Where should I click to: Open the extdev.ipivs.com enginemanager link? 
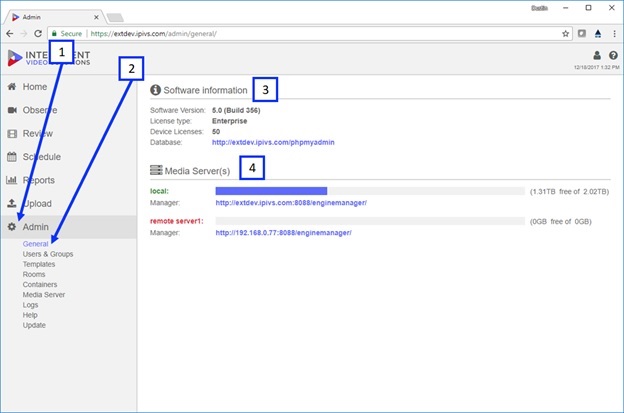click(x=291, y=203)
